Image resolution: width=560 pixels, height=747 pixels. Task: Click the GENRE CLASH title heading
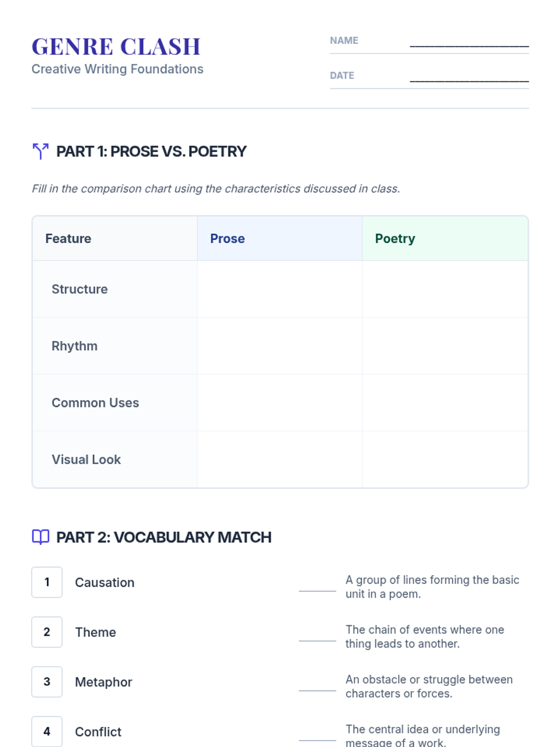pyautogui.click(x=116, y=47)
